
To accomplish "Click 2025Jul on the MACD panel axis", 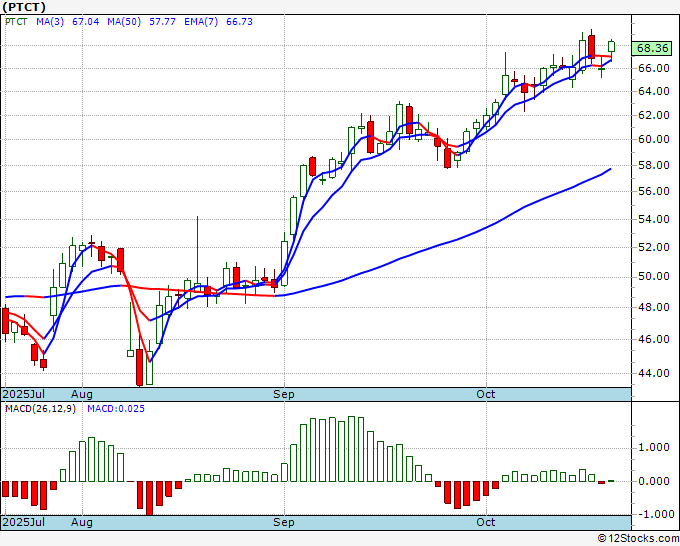I will 23,522.
